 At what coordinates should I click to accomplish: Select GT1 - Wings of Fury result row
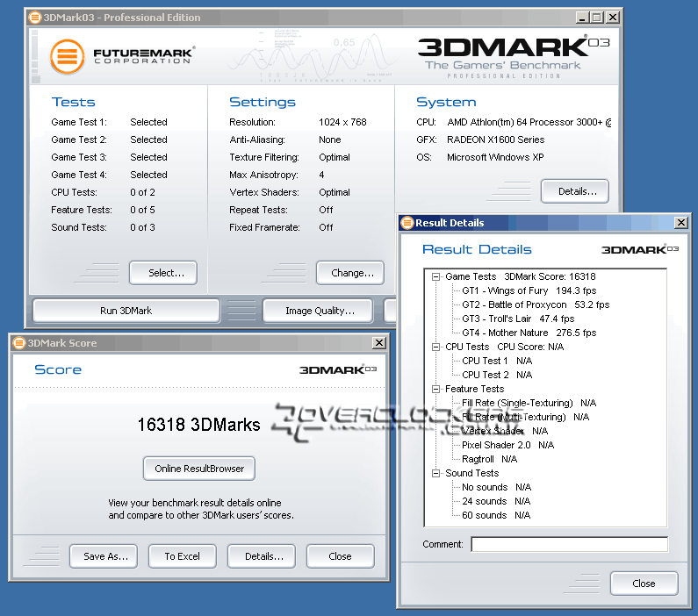[529, 290]
